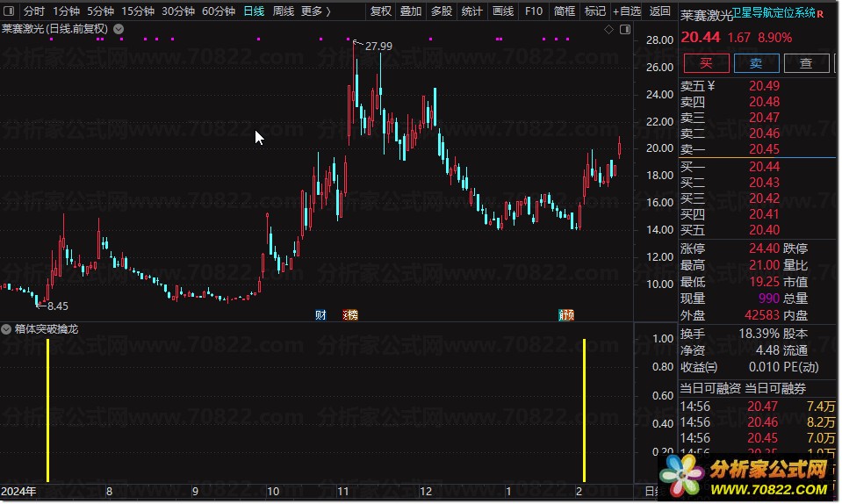
Task: Click the second yellow signal bar near month 2
Action: pyautogui.click(x=584, y=411)
